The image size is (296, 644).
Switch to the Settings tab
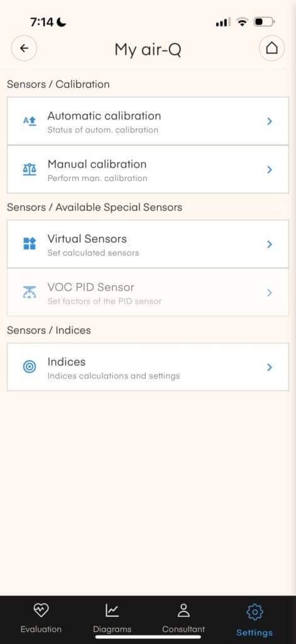coord(255,619)
